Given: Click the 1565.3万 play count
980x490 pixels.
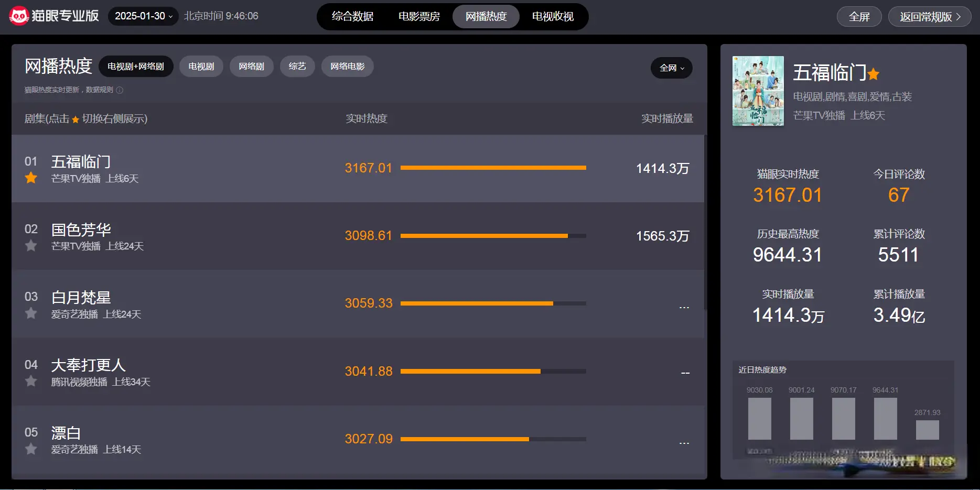Looking at the screenshot, I should [x=662, y=236].
